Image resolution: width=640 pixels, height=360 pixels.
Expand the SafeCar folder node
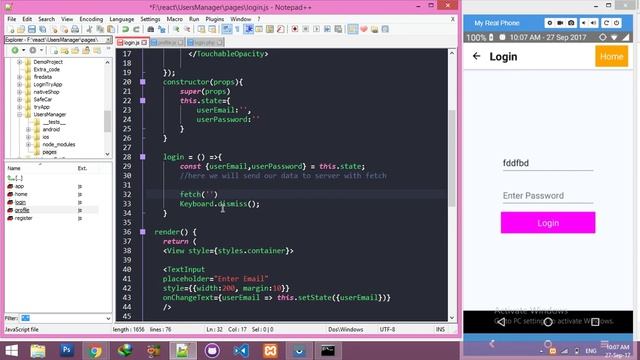[19, 100]
